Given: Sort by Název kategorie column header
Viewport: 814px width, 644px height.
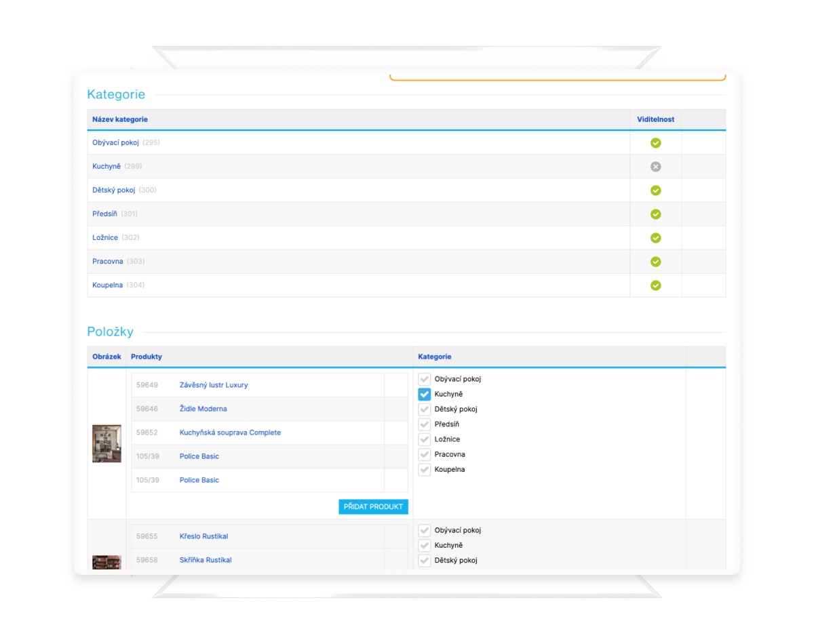Looking at the screenshot, I should pos(120,119).
